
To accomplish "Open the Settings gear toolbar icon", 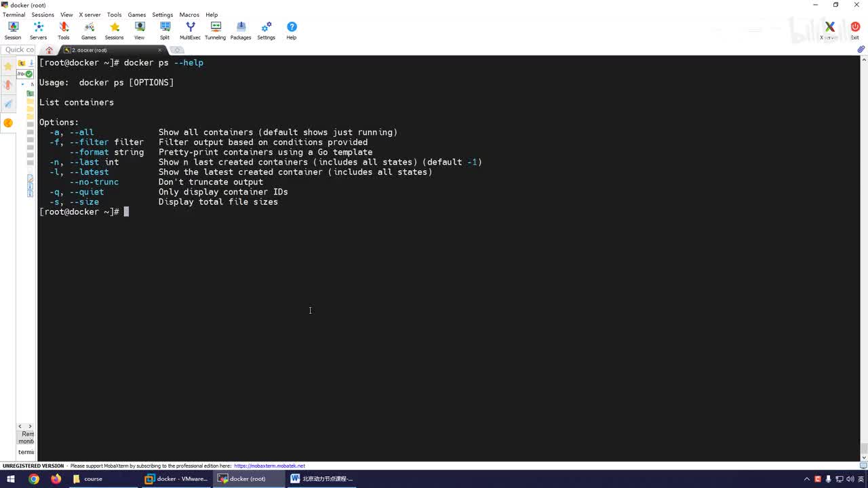I will pos(267,30).
